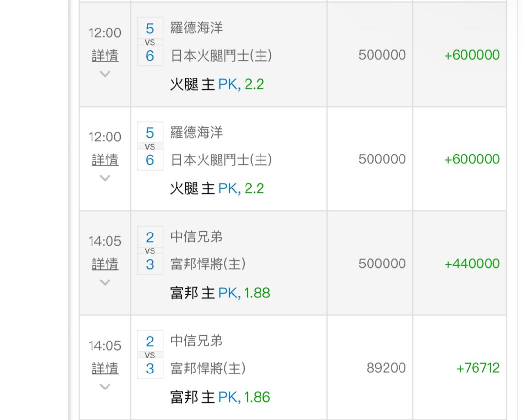This screenshot has height=420, width=523.
Task: Expand chevron in the second 羅德海洋 row
Action: coord(105,178)
